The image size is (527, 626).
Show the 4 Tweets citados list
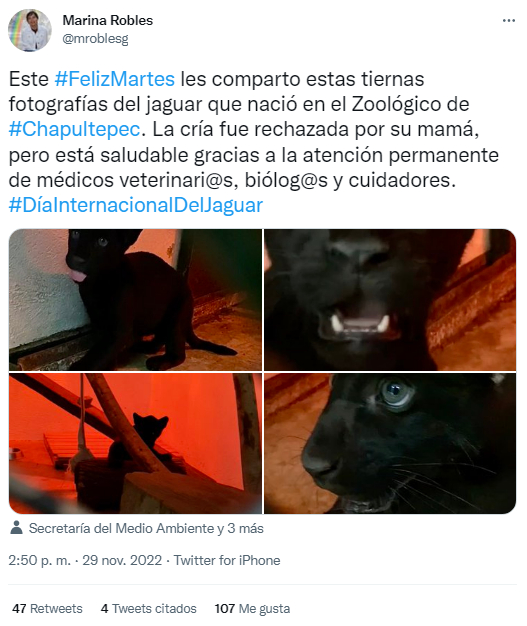point(149,608)
